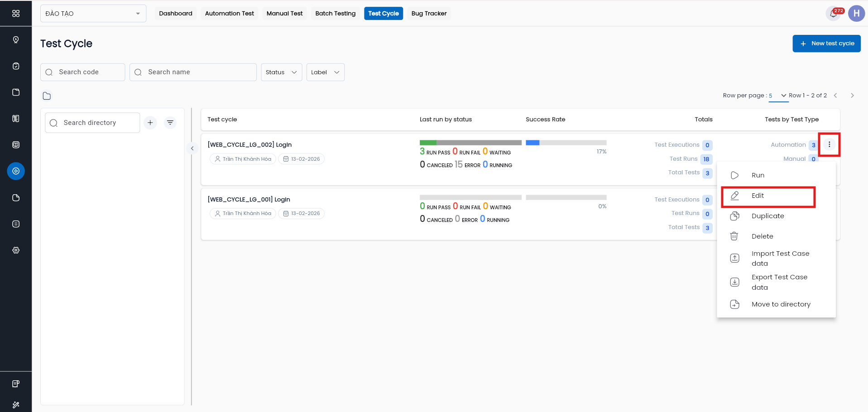Open the [WEB_CYCLE_LG_001] Login test cycle
The image size is (868, 412).
[x=249, y=200]
